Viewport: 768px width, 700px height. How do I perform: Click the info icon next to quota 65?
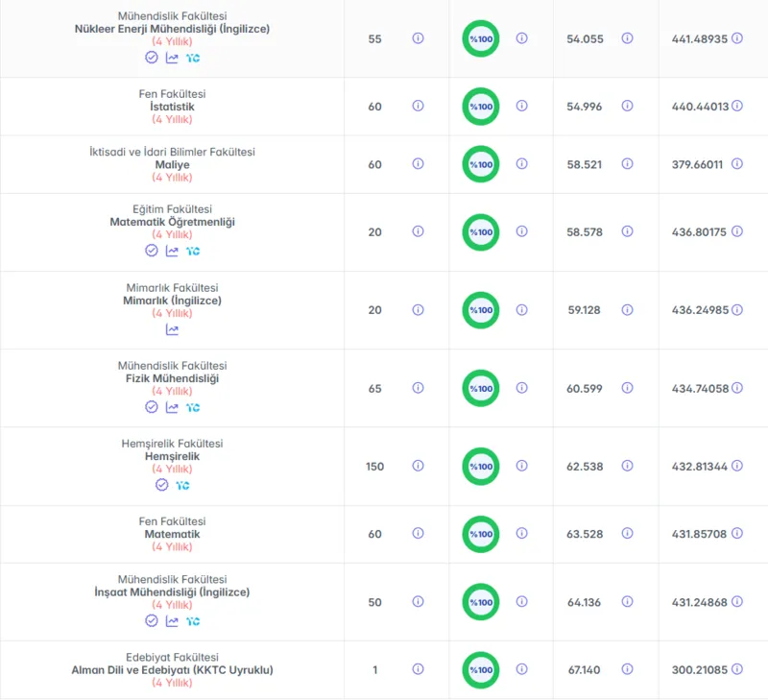[x=418, y=388]
